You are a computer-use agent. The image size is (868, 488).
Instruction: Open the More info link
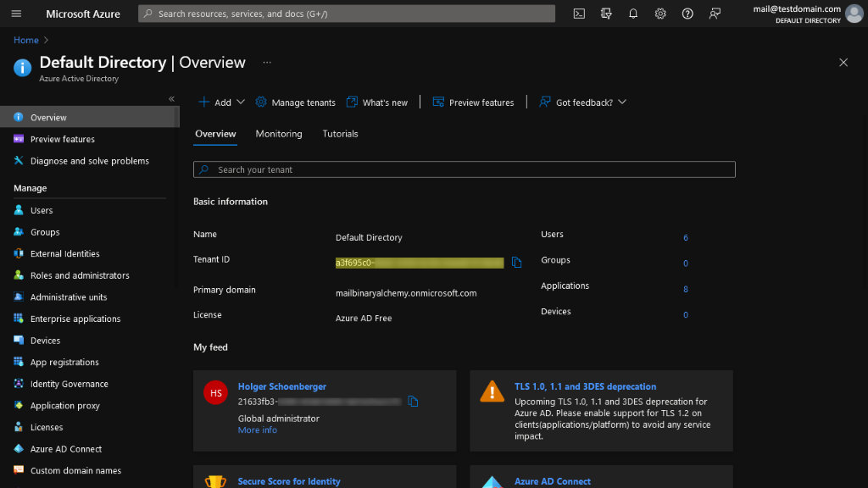pyautogui.click(x=258, y=430)
